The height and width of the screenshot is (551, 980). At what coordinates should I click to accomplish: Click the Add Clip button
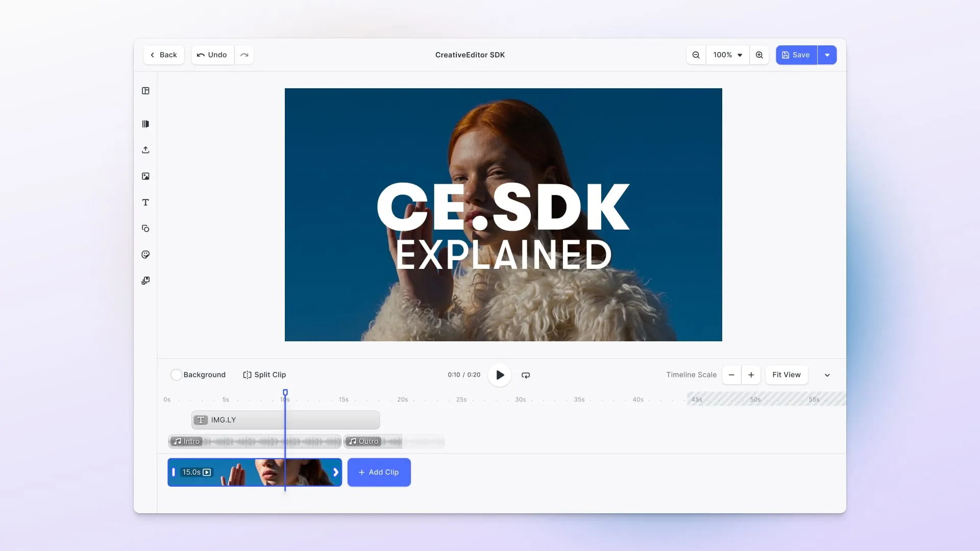tap(379, 472)
